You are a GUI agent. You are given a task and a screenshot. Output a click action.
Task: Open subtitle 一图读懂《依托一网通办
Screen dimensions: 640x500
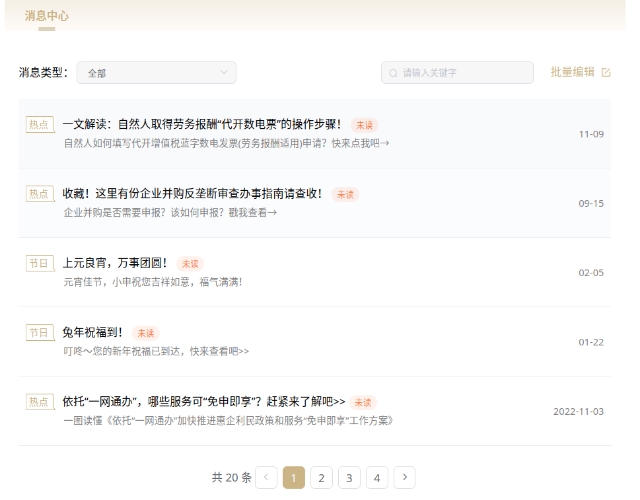pyautogui.click(x=228, y=421)
